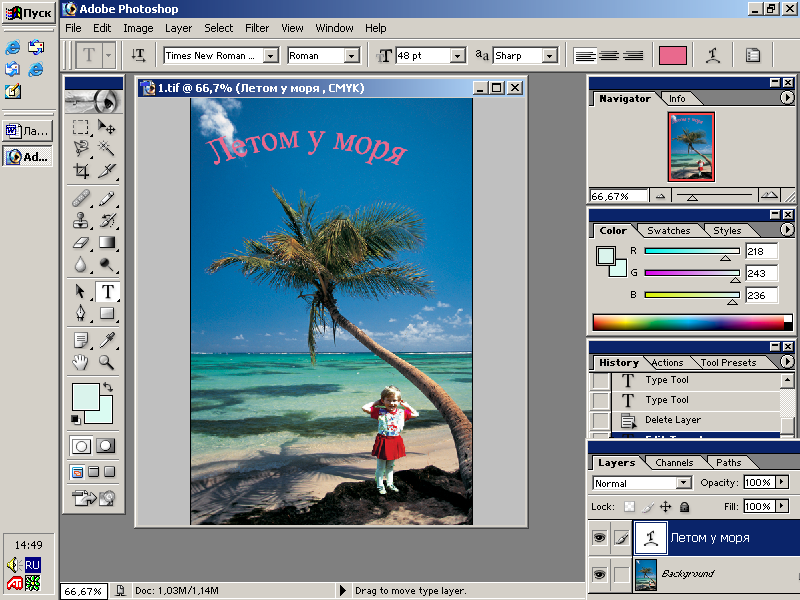Open the Tool Preset picker arrow
Viewport: 800px width, 600px height.
point(108,55)
